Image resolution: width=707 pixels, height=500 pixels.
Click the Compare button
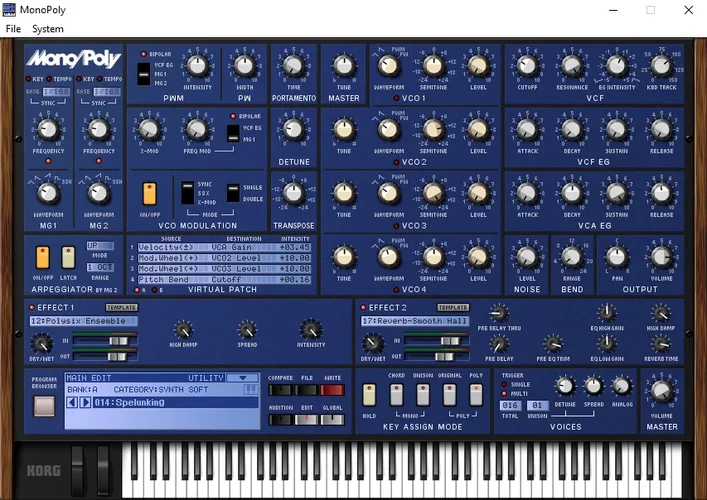click(x=280, y=390)
